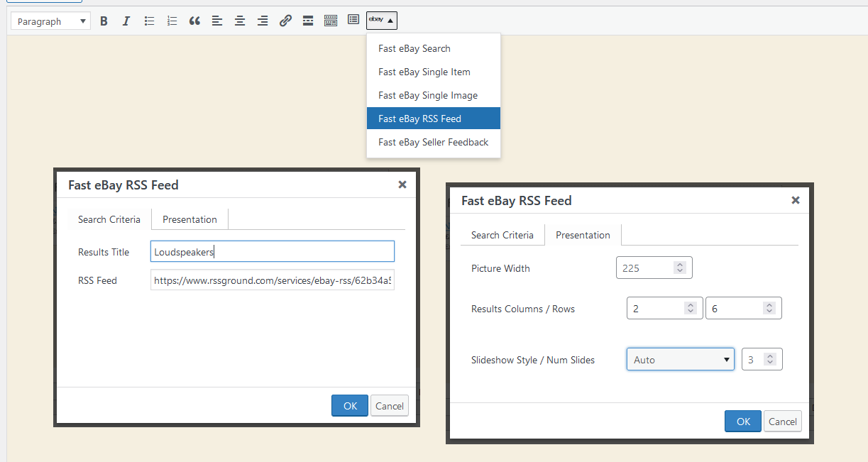
Task: Choose Fast eBay Search menu item
Action: (434, 48)
